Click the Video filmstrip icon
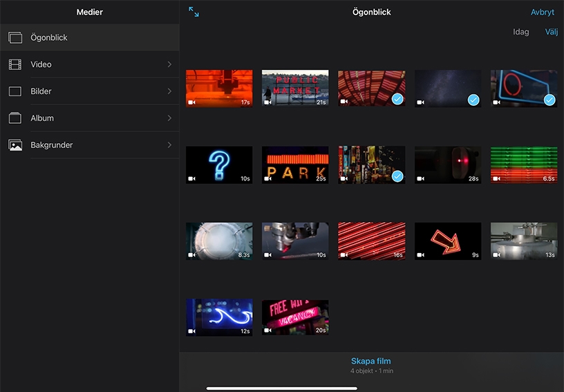The height and width of the screenshot is (392, 564). coord(15,64)
